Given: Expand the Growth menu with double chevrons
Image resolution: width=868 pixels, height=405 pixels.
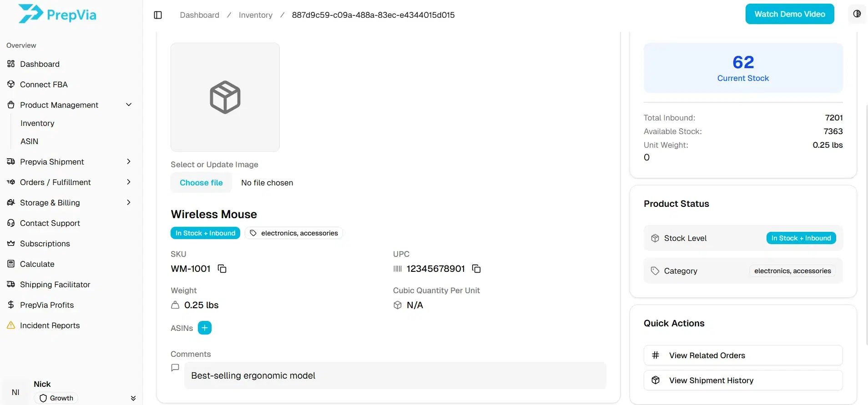Looking at the screenshot, I should coord(133,398).
